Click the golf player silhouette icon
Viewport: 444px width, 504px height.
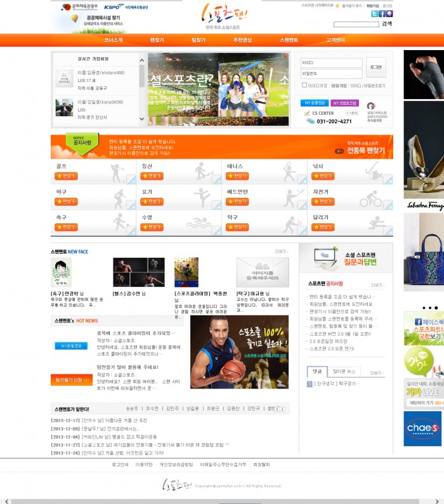click(x=118, y=172)
